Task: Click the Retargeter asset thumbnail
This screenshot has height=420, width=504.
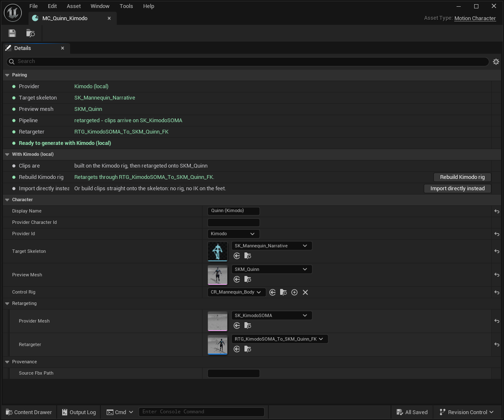Action: [x=218, y=344]
